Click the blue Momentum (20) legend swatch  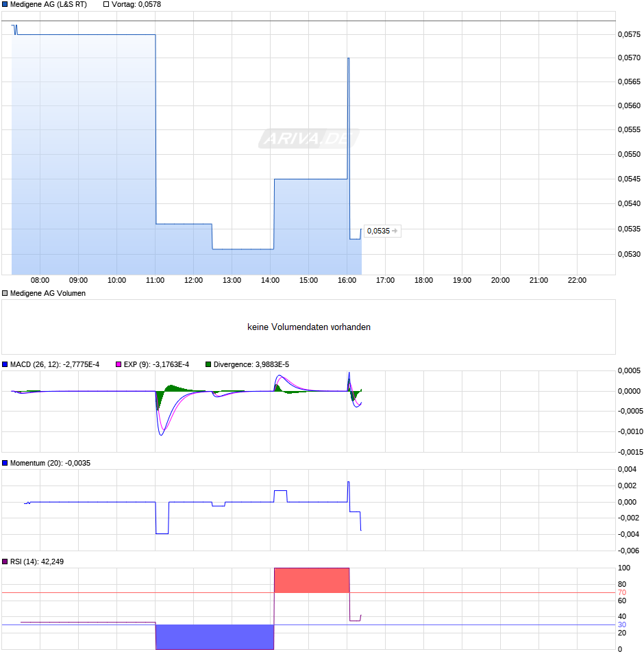[x=5, y=463]
